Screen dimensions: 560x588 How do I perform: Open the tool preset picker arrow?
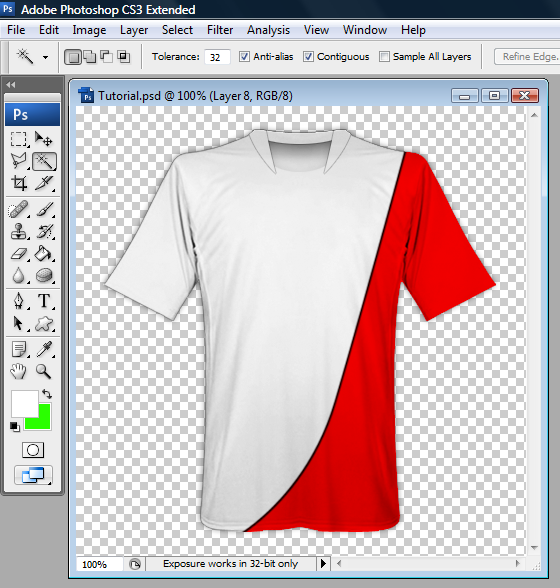point(45,57)
